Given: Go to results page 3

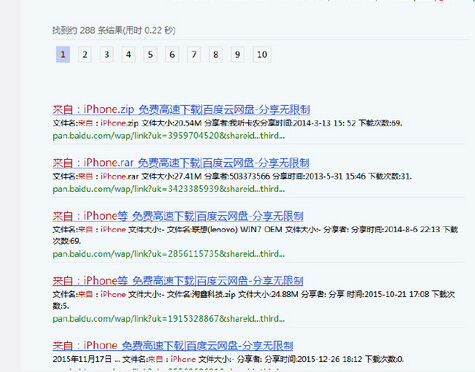Looking at the screenshot, I should coord(107,54).
